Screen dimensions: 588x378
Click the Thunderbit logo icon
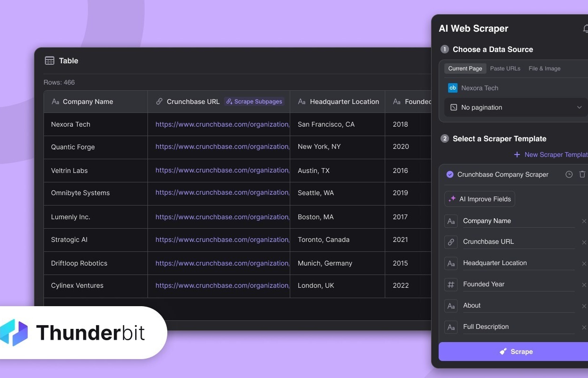coord(14,333)
